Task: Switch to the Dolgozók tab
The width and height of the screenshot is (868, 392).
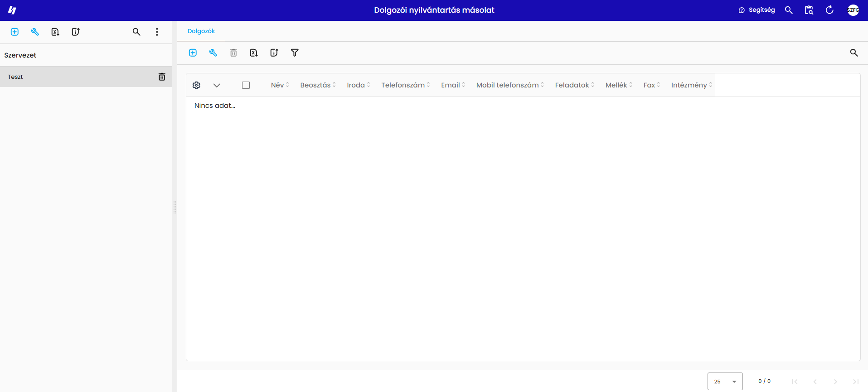Action: pos(201,31)
